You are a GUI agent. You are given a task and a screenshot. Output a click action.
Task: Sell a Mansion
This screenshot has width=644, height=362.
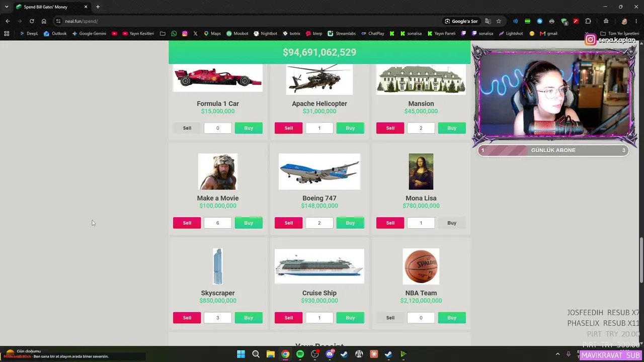pyautogui.click(x=390, y=128)
